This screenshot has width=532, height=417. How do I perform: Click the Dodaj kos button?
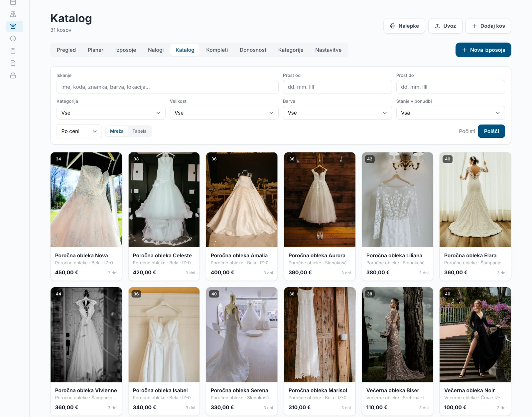(488, 26)
